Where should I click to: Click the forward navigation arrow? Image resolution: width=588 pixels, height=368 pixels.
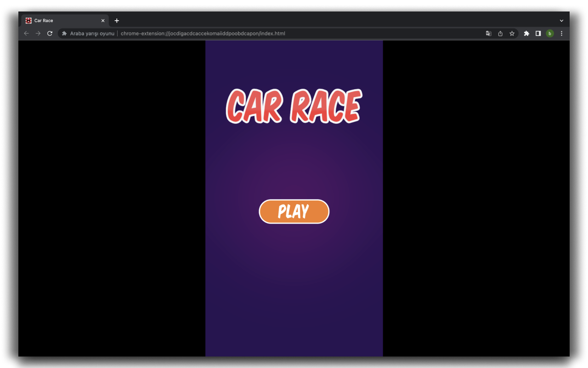tap(38, 33)
